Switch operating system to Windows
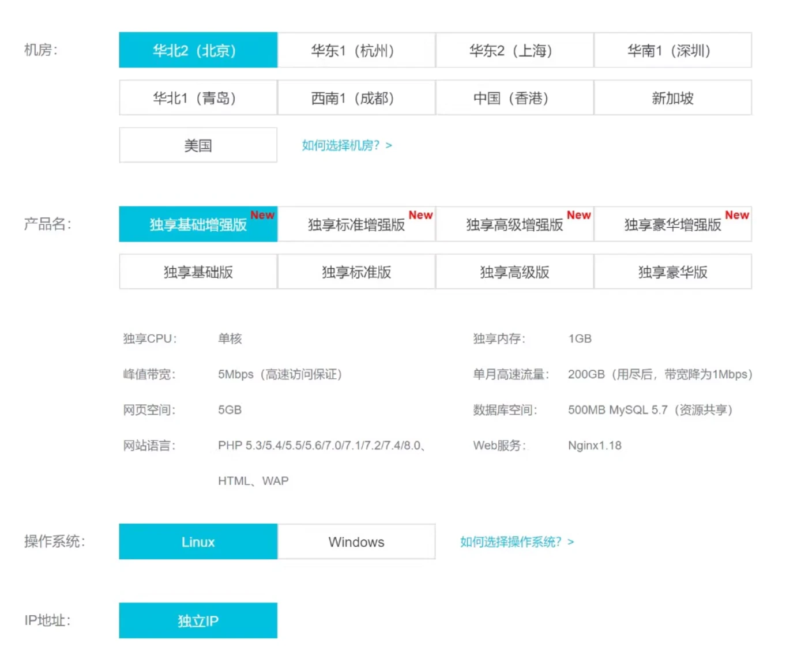This screenshot has width=812, height=666. [x=356, y=542]
